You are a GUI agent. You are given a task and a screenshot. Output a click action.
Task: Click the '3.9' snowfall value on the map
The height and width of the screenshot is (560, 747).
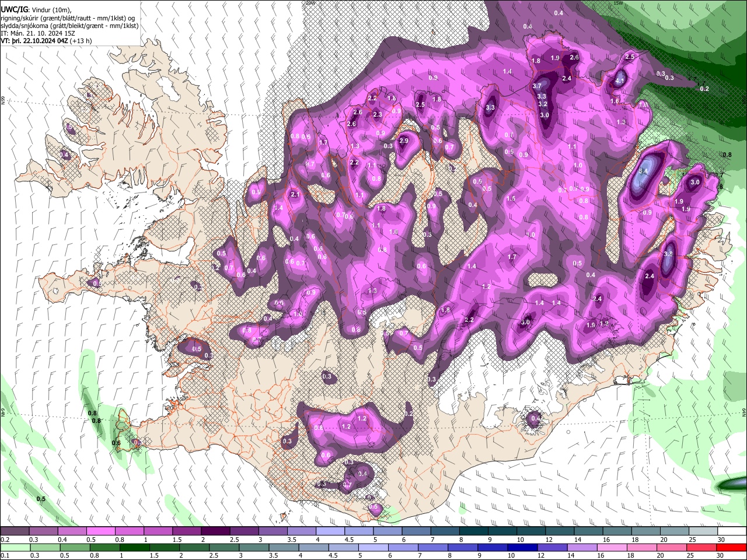click(668, 254)
